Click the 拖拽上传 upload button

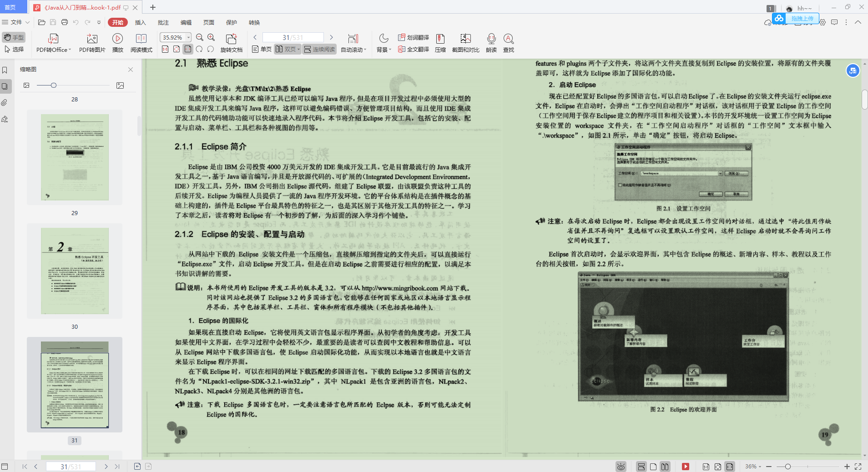[796, 19]
